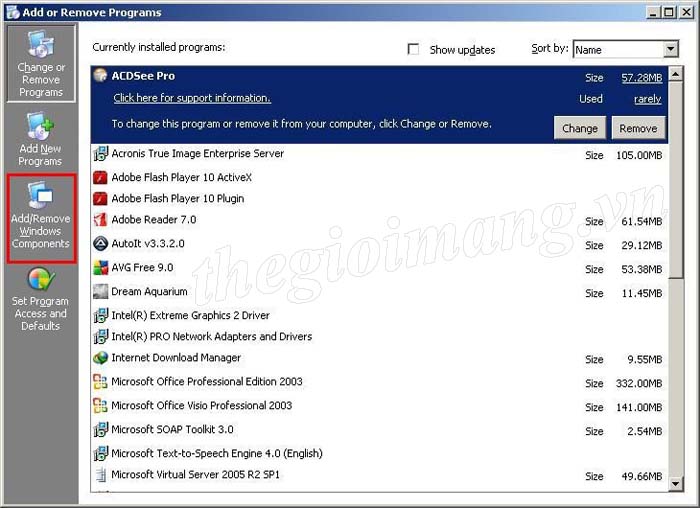Click Adobe Flash Player 10 Plugin icon
The image size is (700, 508).
pyautogui.click(x=100, y=198)
